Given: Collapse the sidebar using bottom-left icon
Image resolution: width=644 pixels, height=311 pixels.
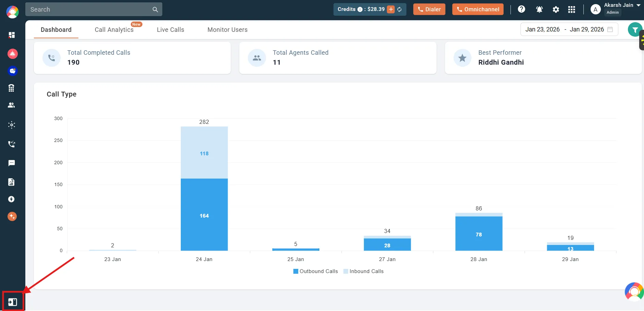Looking at the screenshot, I should [13, 301].
